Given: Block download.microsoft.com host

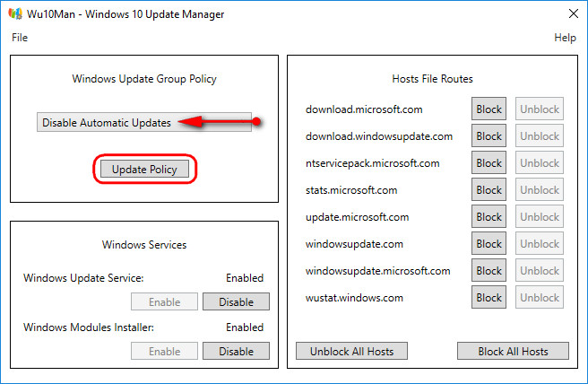Looking at the screenshot, I should tap(489, 109).
